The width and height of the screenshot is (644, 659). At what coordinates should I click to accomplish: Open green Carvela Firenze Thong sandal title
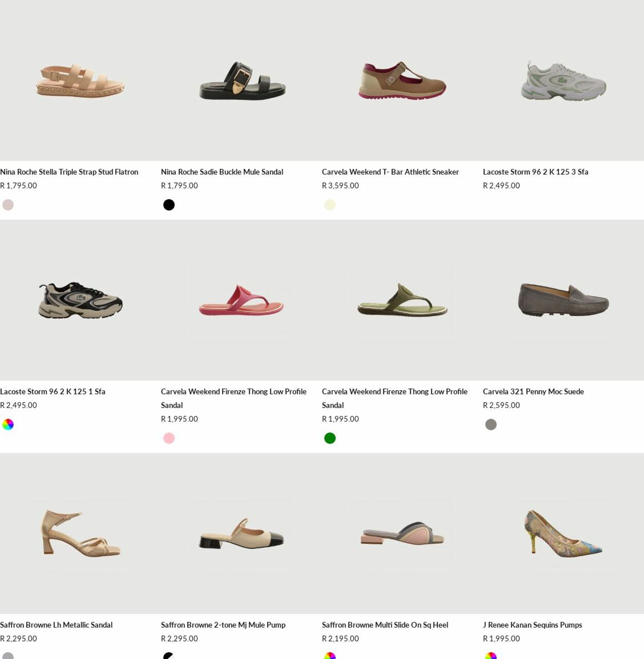[x=395, y=398]
